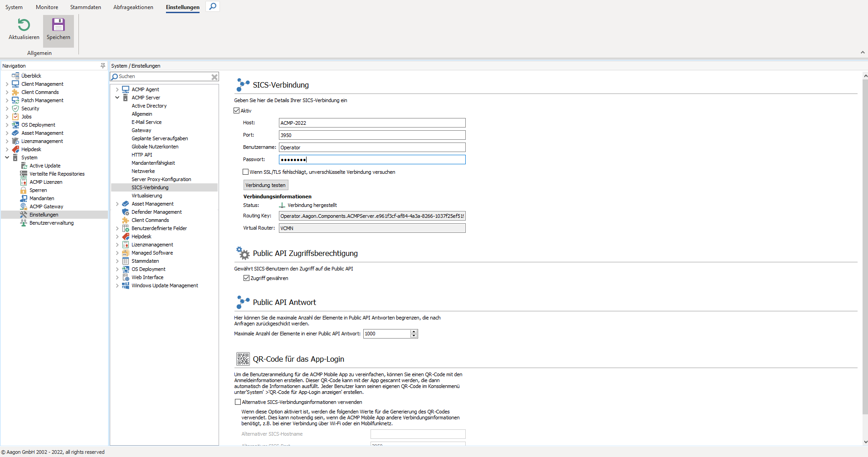Enable Alternative SICS-Verbindungsinformationen verwenden
Viewport: 868px width, 457px height.
[x=238, y=402]
